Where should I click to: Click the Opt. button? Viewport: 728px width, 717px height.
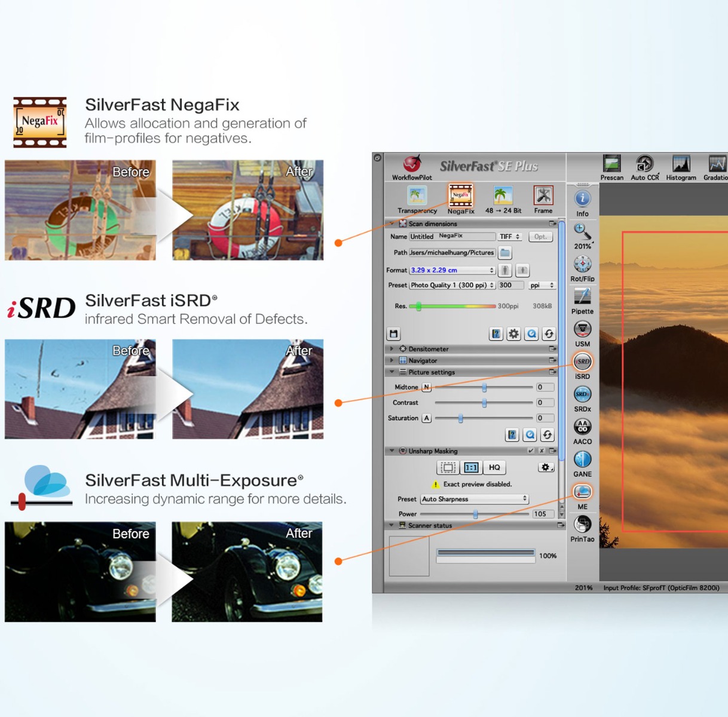click(540, 237)
